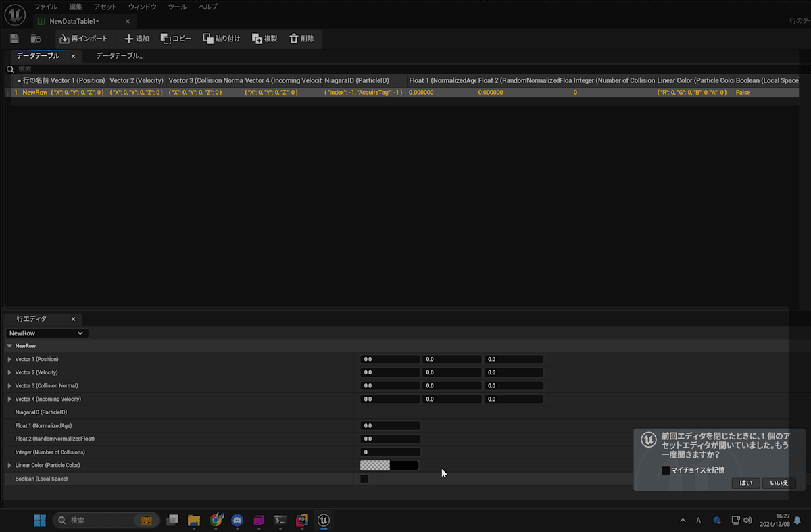Open the ツール menu
The height and width of the screenshot is (532, 811).
pyautogui.click(x=177, y=6)
